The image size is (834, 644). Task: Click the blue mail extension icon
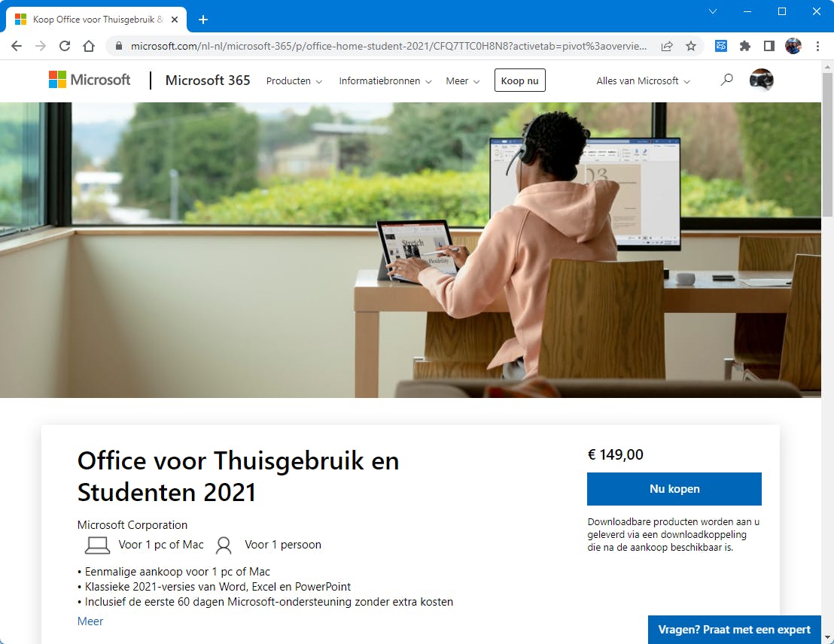pyautogui.click(x=720, y=46)
